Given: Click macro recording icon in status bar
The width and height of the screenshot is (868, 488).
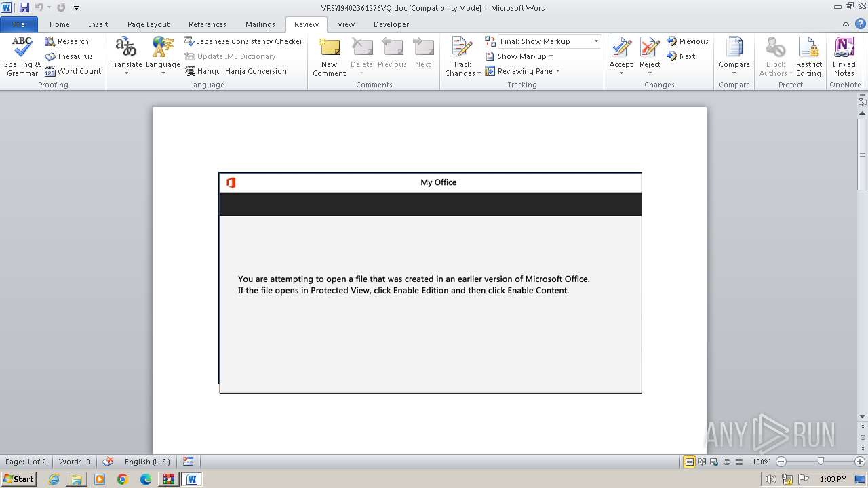Looking at the screenshot, I should (189, 462).
